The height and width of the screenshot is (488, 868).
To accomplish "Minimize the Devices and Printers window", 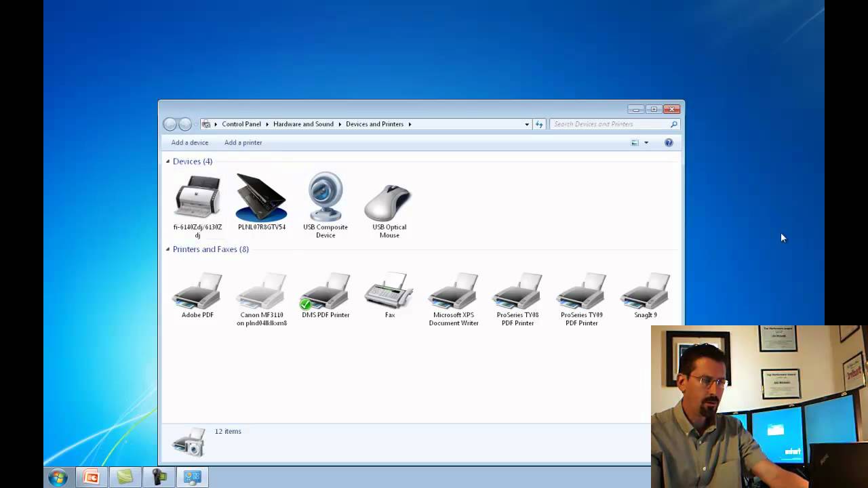I will pyautogui.click(x=635, y=109).
